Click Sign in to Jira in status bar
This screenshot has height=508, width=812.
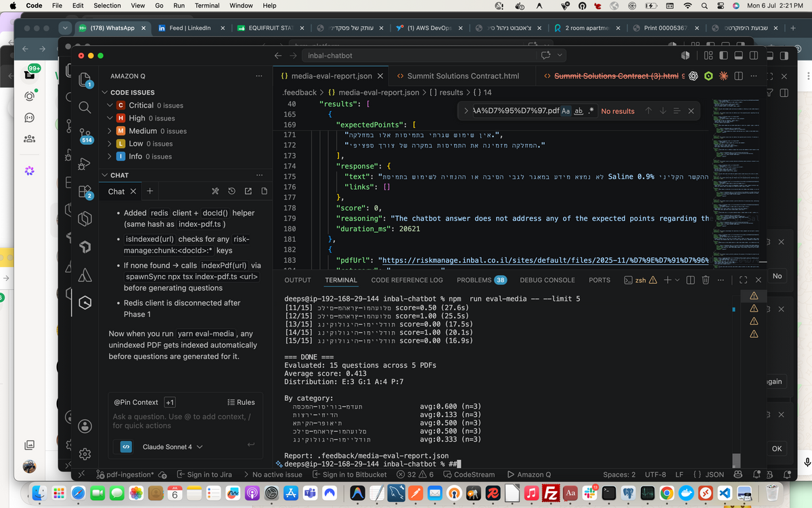[204, 475]
